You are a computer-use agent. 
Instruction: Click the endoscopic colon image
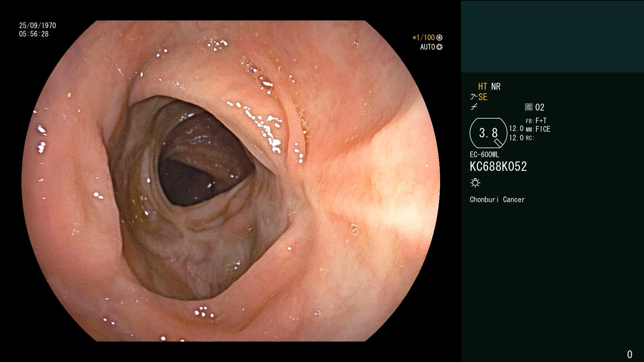[231, 181]
